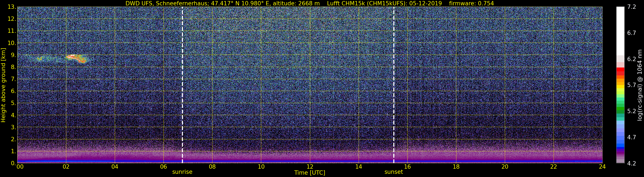
Task: Click the time axis tick label '12'
Action: (x=310, y=167)
